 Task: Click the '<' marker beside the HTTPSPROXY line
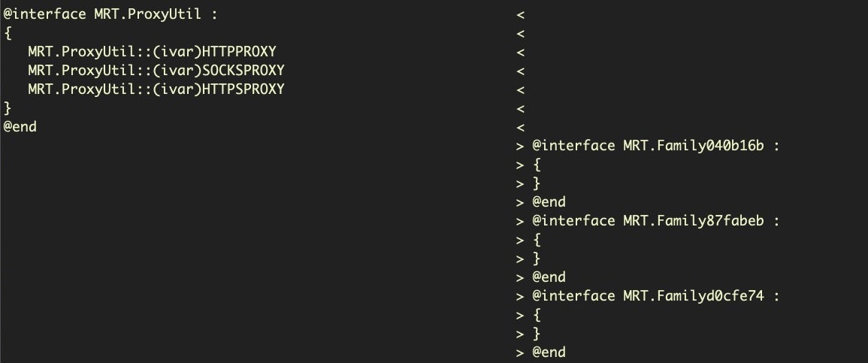[520, 89]
